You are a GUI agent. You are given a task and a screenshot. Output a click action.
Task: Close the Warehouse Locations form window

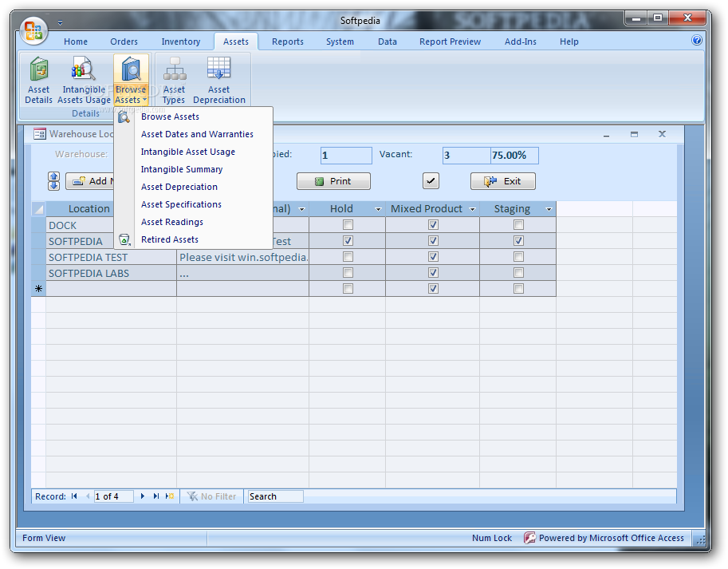662,134
